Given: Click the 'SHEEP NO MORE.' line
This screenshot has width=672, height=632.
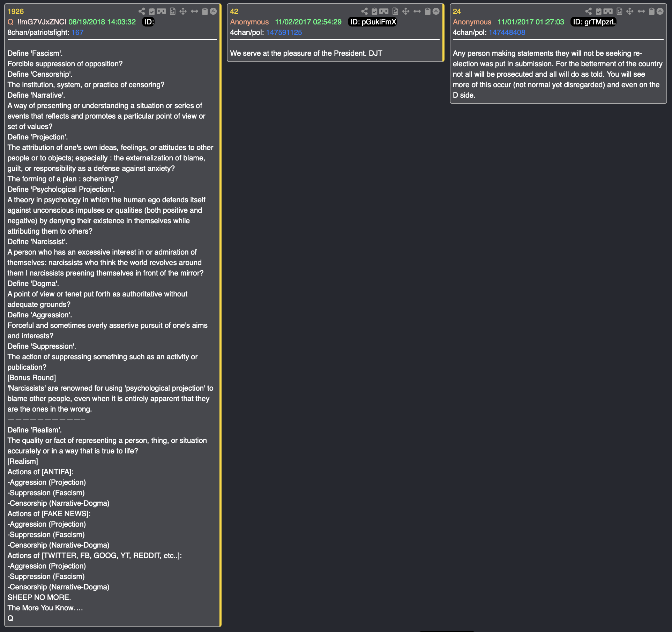Looking at the screenshot, I should tap(39, 597).
